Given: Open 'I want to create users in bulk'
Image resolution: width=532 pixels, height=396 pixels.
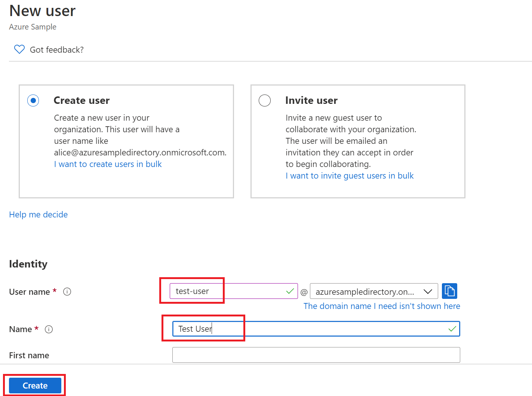Looking at the screenshot, I should point(108,164).
